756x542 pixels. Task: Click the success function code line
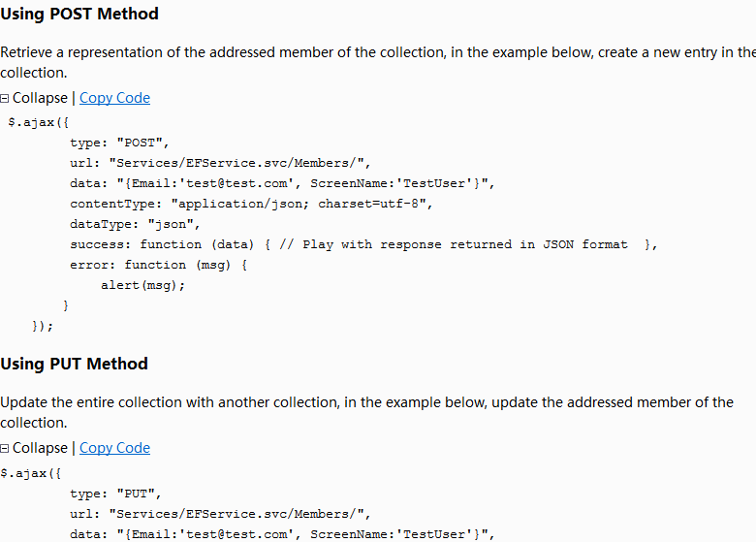click(x=363, y=244)
